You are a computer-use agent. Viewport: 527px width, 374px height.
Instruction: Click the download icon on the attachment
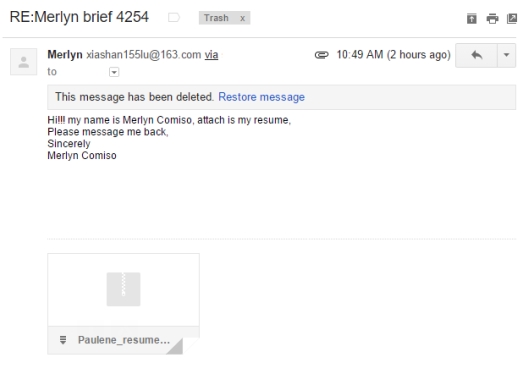(x=63, y=340)
